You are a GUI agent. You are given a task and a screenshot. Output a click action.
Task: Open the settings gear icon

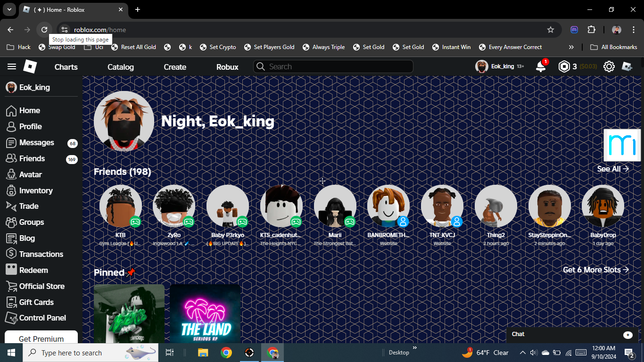609,66
